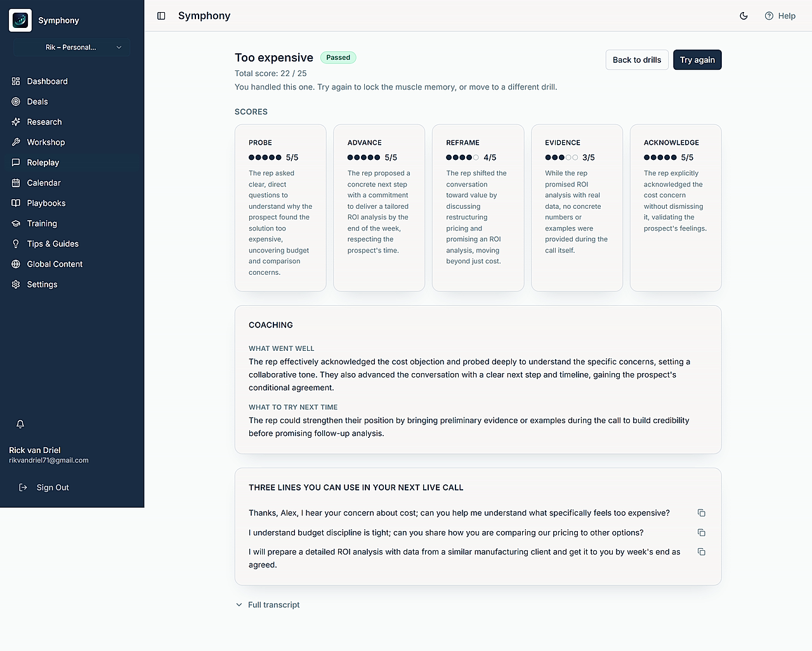Open Tips & Guides
The width and height of the screenshot is (812, 651).
pyautogui.click(x=72, y=244)
